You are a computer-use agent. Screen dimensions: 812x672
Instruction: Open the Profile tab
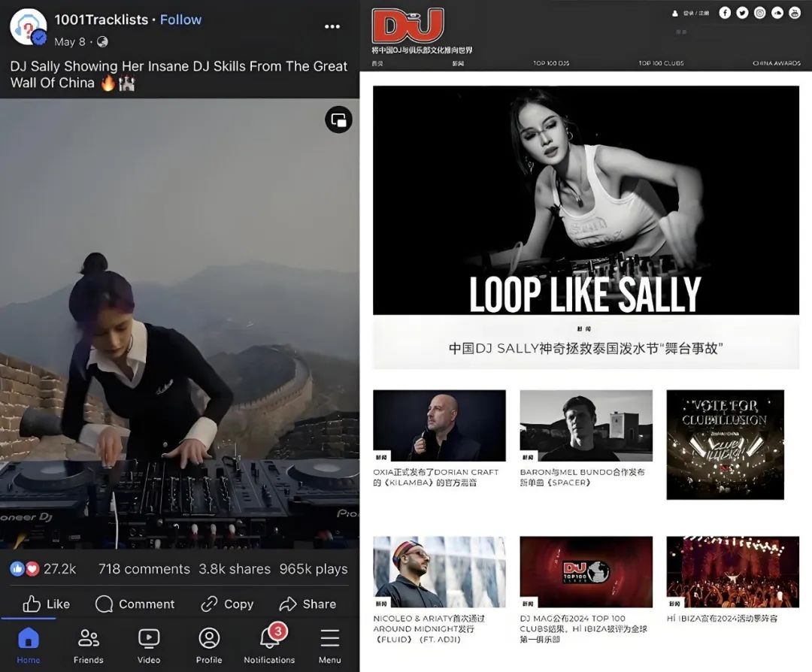(209, 646)
